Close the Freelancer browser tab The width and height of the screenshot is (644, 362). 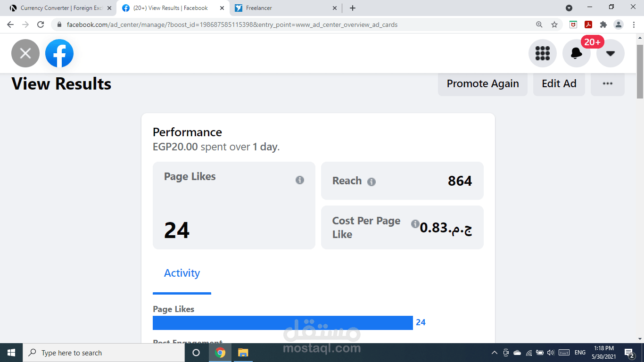(335, 8)
